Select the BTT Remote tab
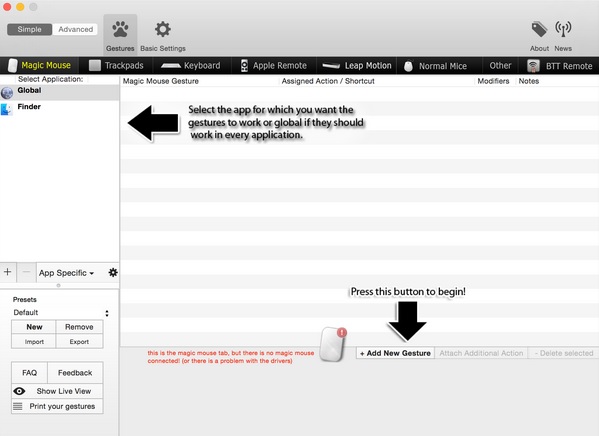 560,66
